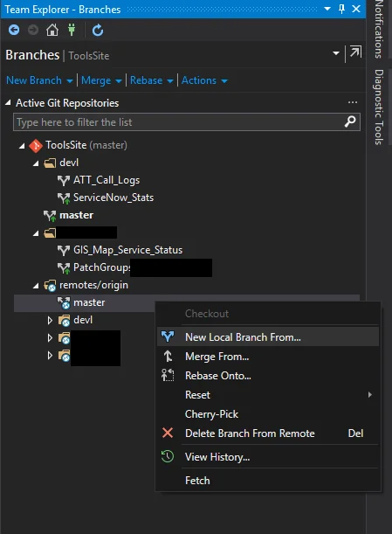392x534 pixels.
Task: Open the ellipsis menu beside Active Git Repositories
Action: 353,102
